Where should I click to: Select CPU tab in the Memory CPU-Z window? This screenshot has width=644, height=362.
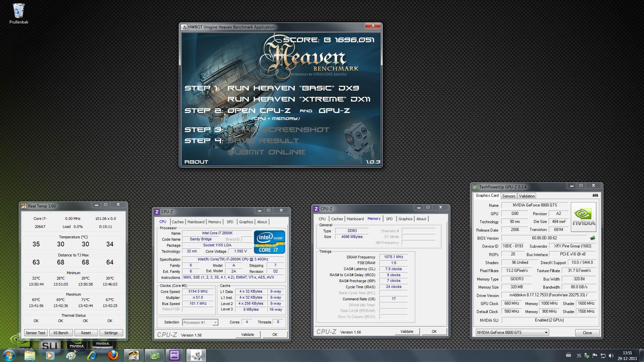tap(322, 219)
